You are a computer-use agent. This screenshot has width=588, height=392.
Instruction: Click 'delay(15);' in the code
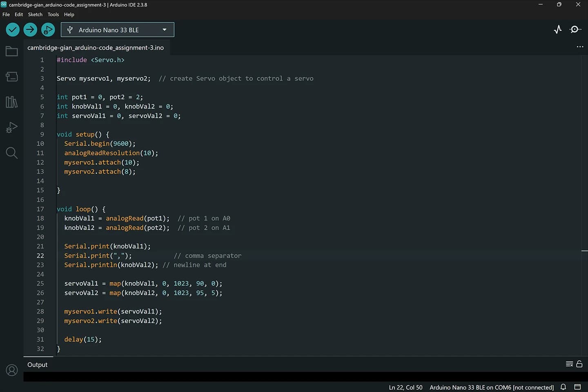pos(83,339)
